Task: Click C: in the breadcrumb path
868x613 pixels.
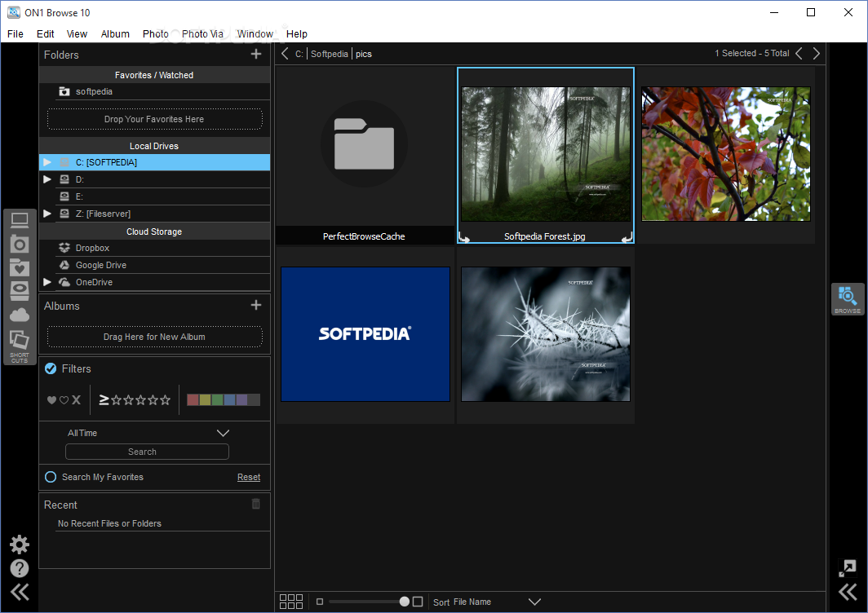Action: pyautogui.click(x=299, y=54)
